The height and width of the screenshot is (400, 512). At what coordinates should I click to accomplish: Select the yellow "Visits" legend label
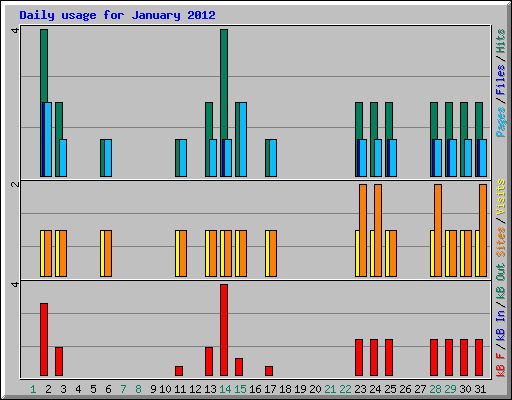point(501,197)
